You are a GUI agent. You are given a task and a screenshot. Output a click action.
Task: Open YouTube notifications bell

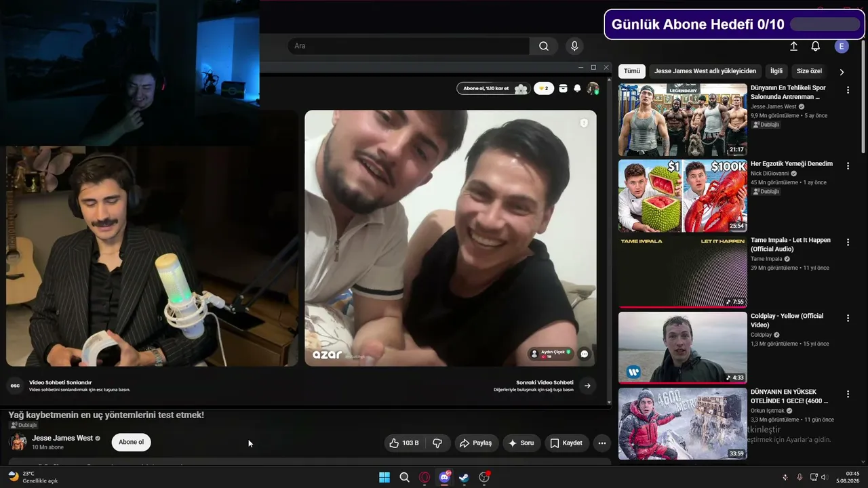[815, 46]
